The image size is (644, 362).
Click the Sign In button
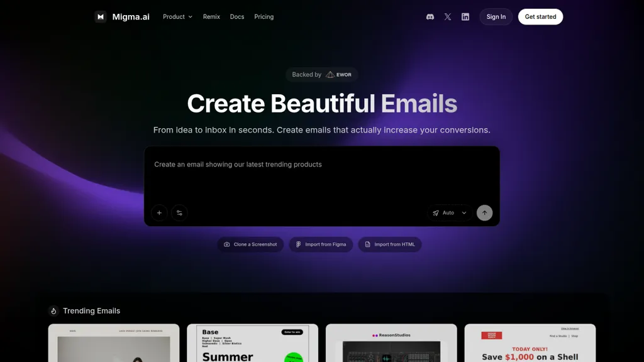496,17
